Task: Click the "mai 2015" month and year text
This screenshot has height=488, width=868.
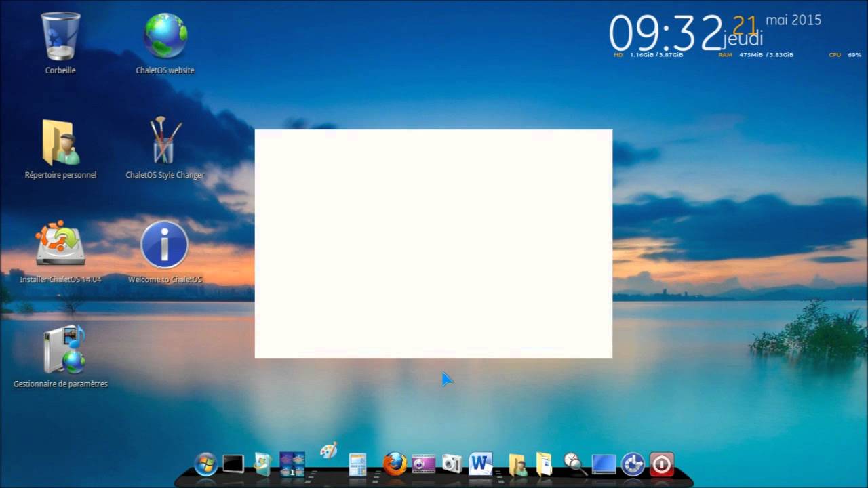Action: [793, 20]
